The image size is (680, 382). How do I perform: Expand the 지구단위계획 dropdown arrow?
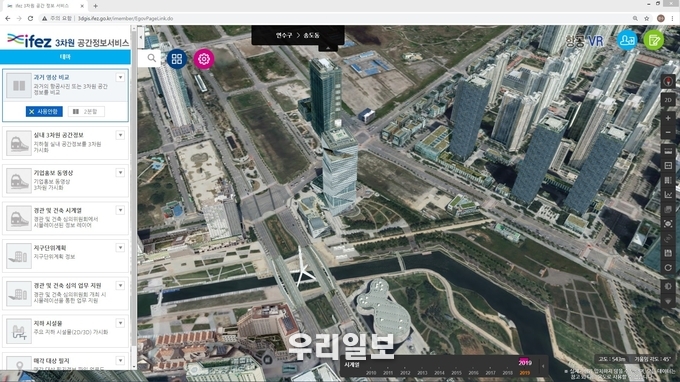[120, 248]
